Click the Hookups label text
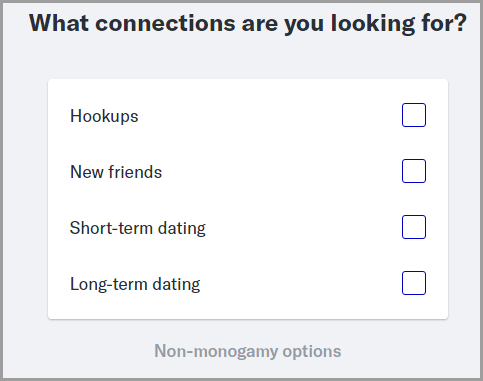483x381 pixels. pyautogui.click(x=104, y=116)
